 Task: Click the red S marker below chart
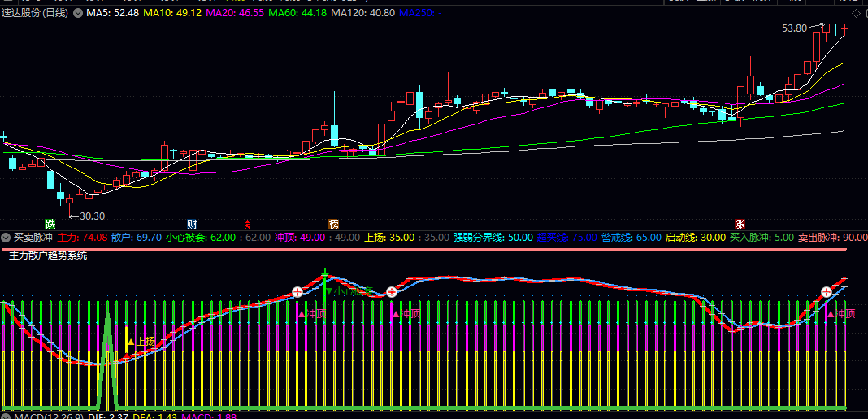[248, 224]
